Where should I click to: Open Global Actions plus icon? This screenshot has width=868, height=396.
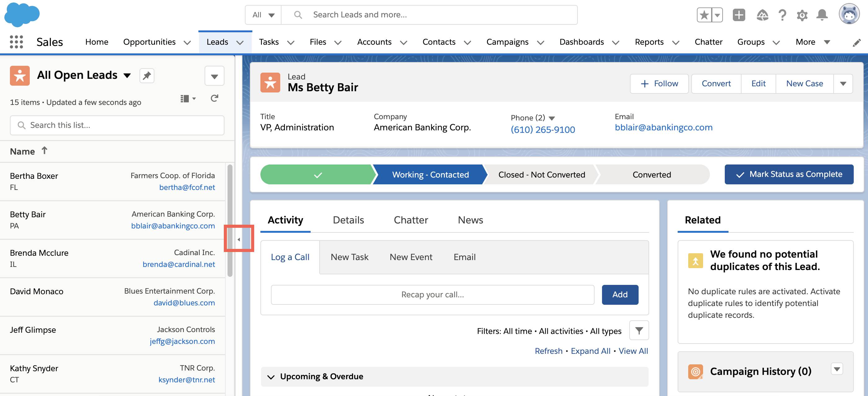pos(739,15)
